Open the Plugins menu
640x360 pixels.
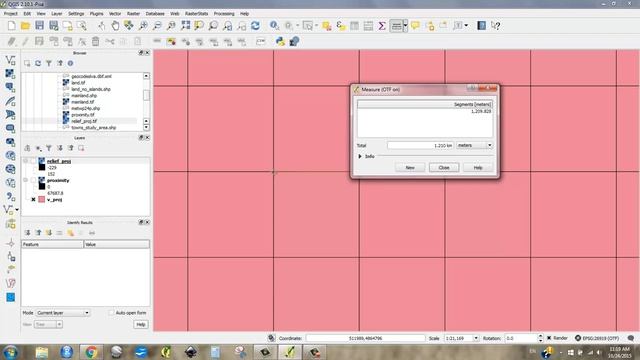point(96,13)
